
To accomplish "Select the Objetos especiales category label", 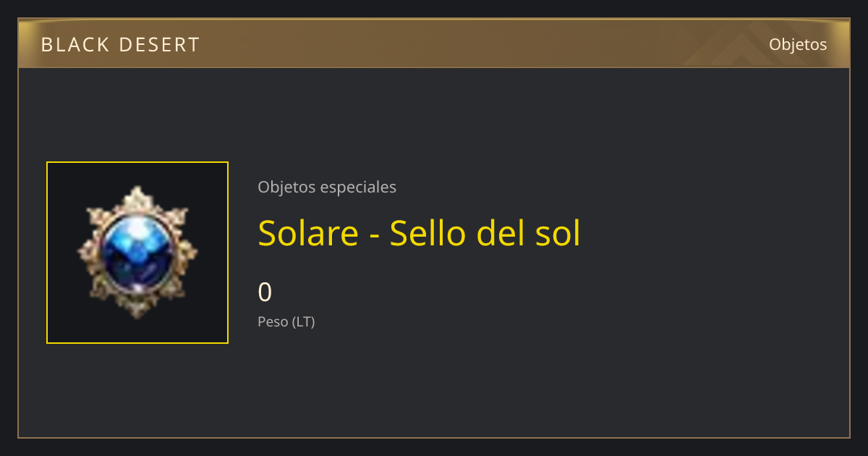I will pos(327,187).
